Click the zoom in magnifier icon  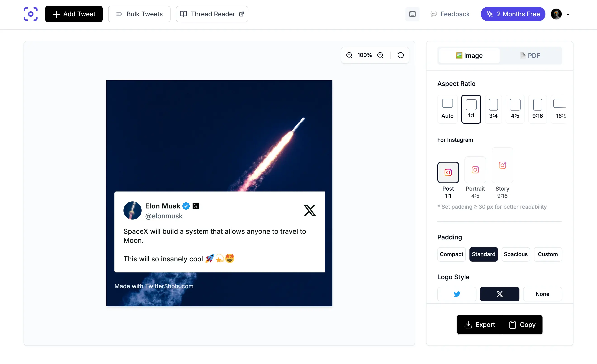pyautogui.click(x=380, y=55)
